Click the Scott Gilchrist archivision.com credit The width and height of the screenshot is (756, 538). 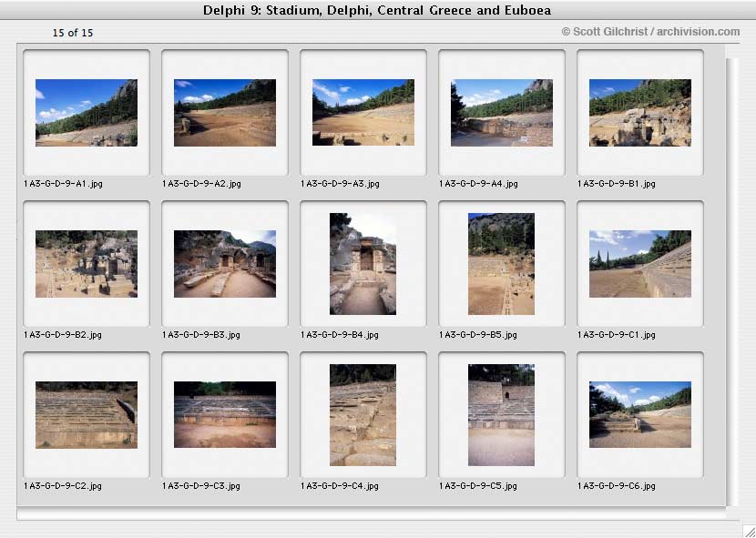(x=651, y=32)
